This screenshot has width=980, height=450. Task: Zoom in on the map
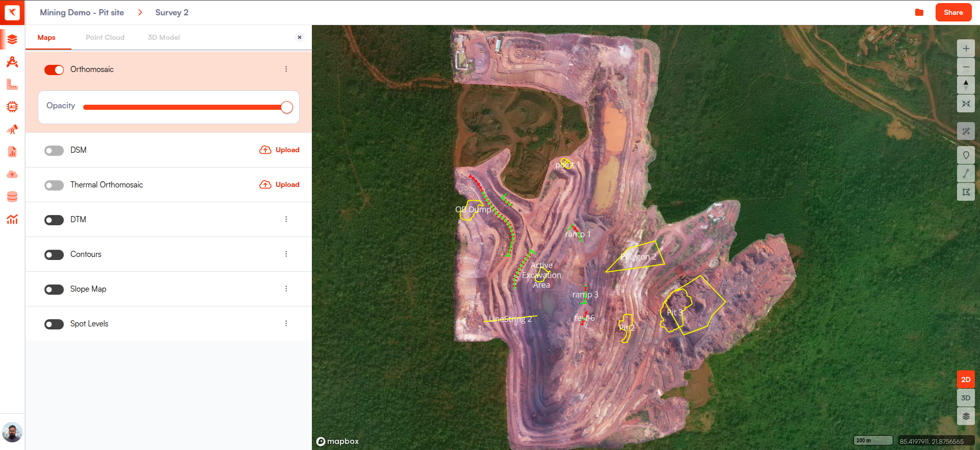[966, 49]
